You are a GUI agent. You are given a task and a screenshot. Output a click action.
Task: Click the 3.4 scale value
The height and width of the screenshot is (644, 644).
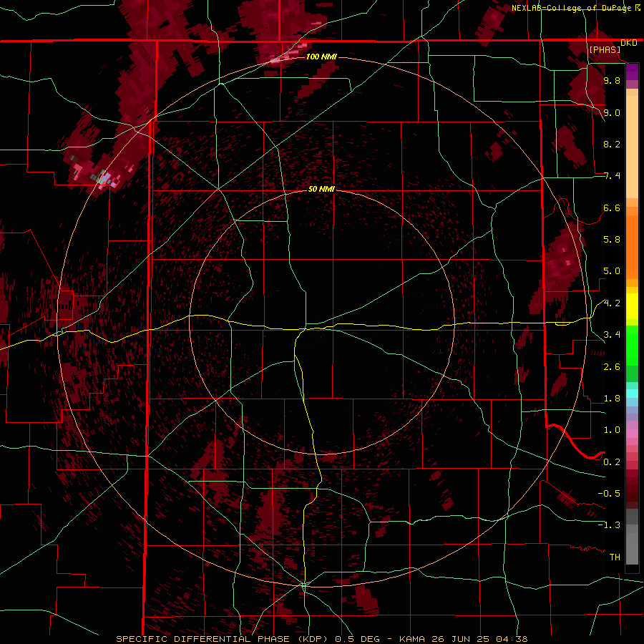click(612, 335)
